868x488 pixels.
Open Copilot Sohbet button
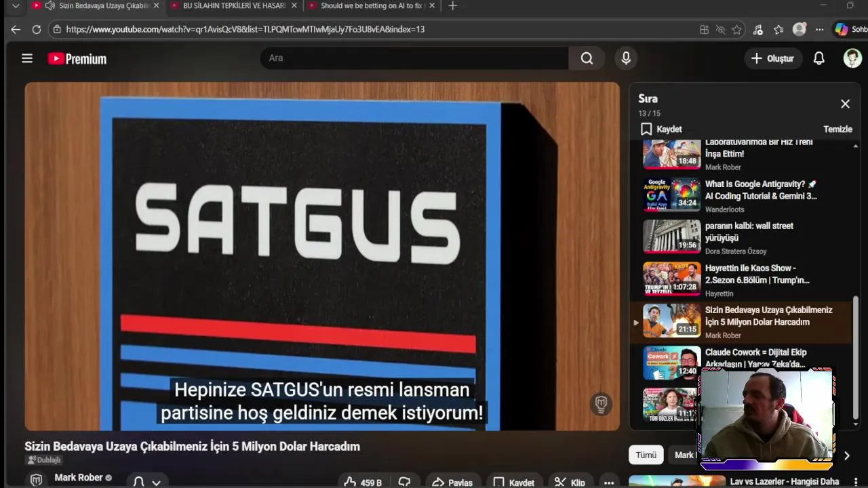coord(850,29)
